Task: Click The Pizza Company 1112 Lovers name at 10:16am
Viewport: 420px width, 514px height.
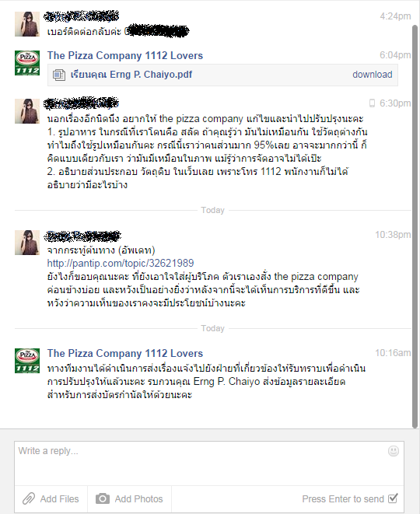Action: 125,353
